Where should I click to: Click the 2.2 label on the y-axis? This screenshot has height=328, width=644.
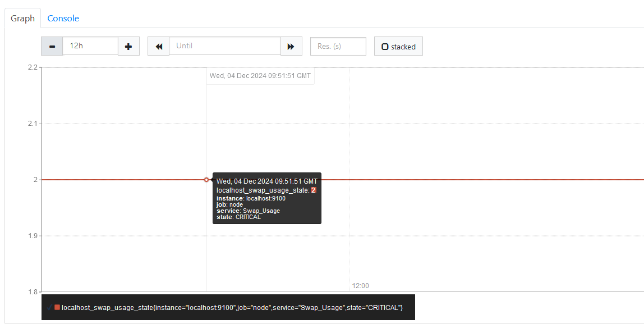click(x=32, y=67)
